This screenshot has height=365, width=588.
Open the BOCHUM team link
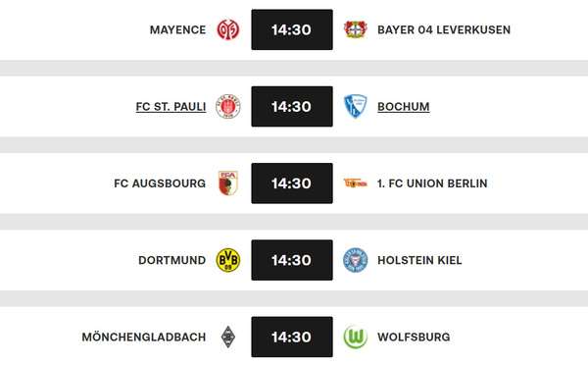tap(404, 107)
